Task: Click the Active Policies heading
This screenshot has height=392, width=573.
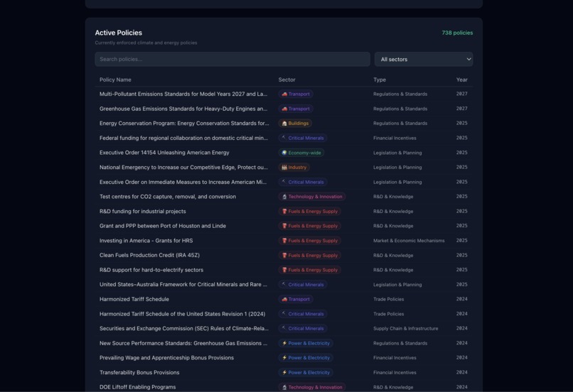Action: pyautogui.click(x=119, y=33)
